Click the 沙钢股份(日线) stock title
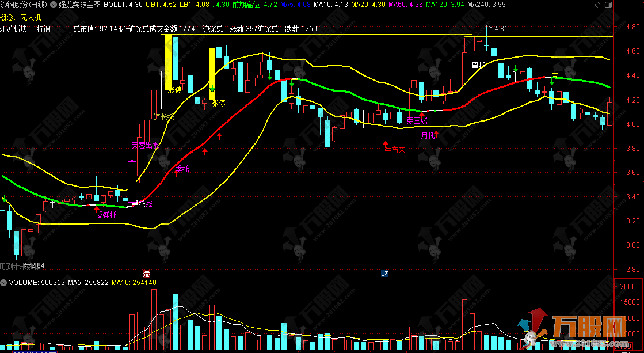The width and height of the screenshot is (644, 353). pyautogui.click(x=24, y=5)
